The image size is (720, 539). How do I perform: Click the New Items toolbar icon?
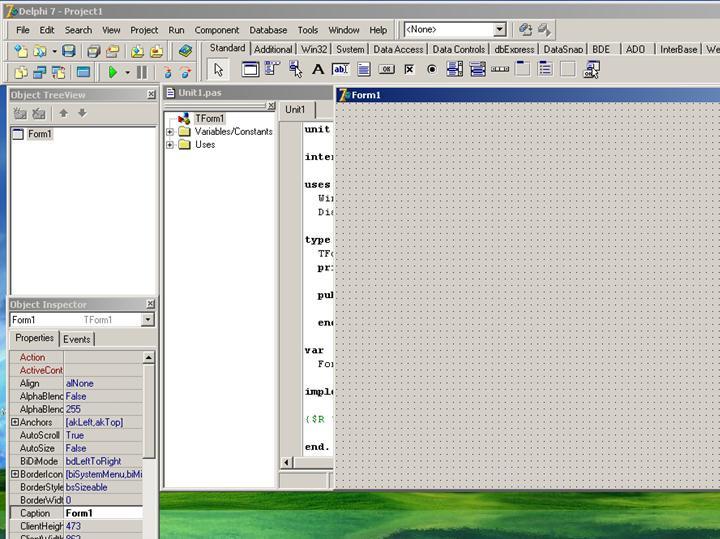21,51
